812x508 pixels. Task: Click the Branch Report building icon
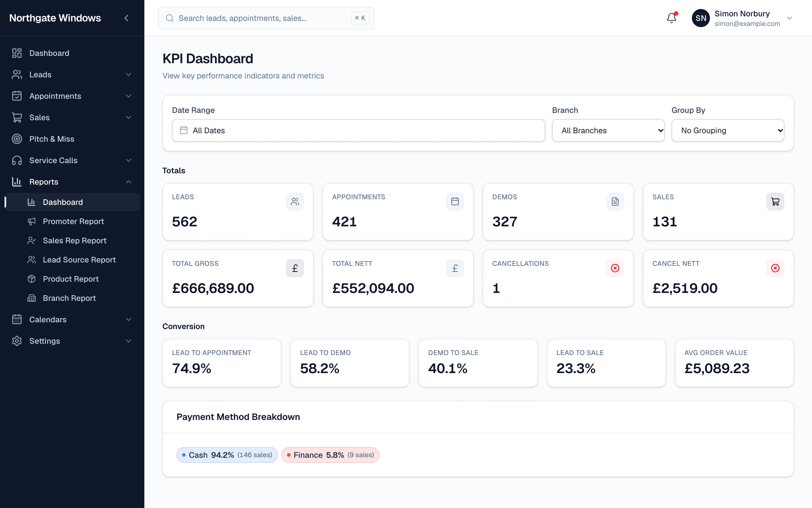point(32,298)
